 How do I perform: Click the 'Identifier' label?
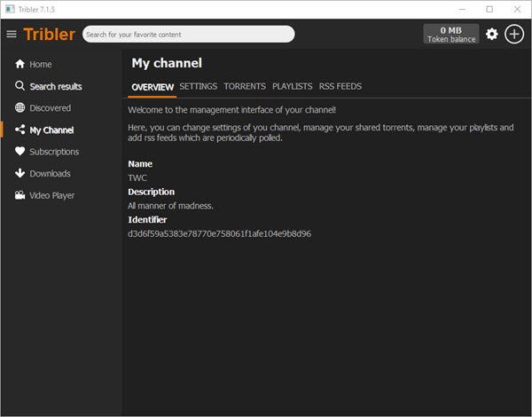click(x=147, y=220)
